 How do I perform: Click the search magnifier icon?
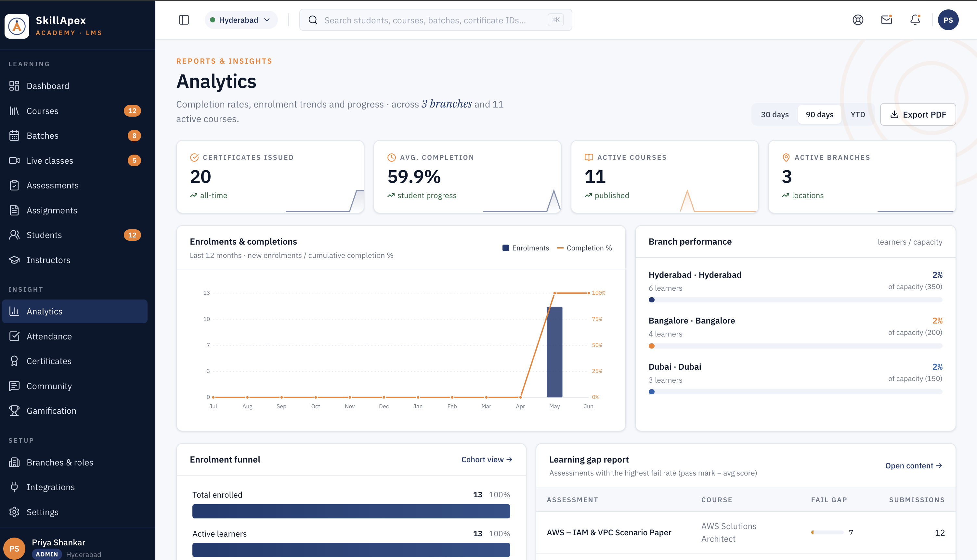(x=313, y=20)
